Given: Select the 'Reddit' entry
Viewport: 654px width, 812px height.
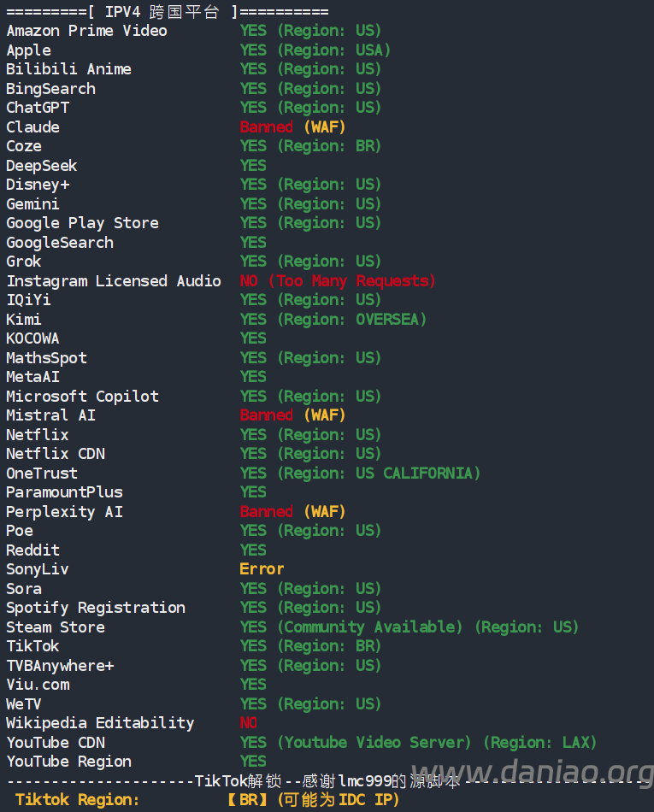Looking at the screenshot, I should [x=33, y=550].
